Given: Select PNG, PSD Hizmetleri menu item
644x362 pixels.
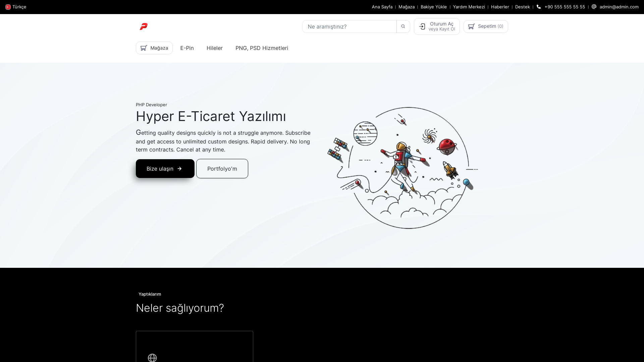Looking at the screenshot, I should pos(262,48).
